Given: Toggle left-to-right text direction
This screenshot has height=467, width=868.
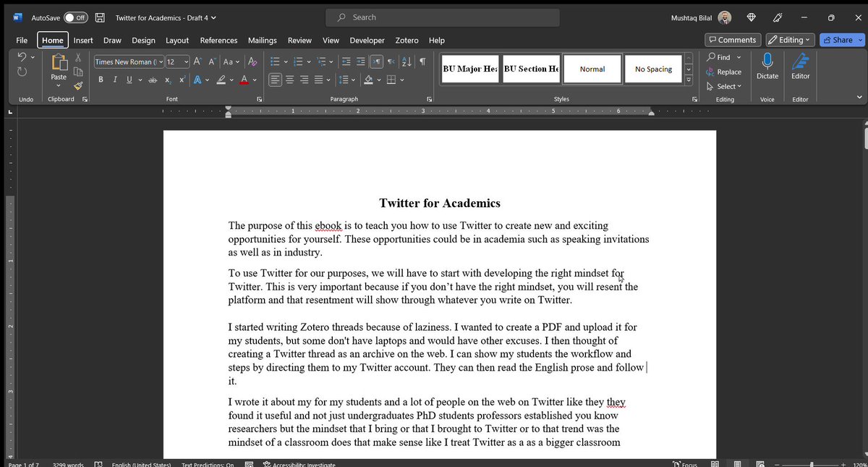Looking at the screenshot, I should [x=376, y=62].
